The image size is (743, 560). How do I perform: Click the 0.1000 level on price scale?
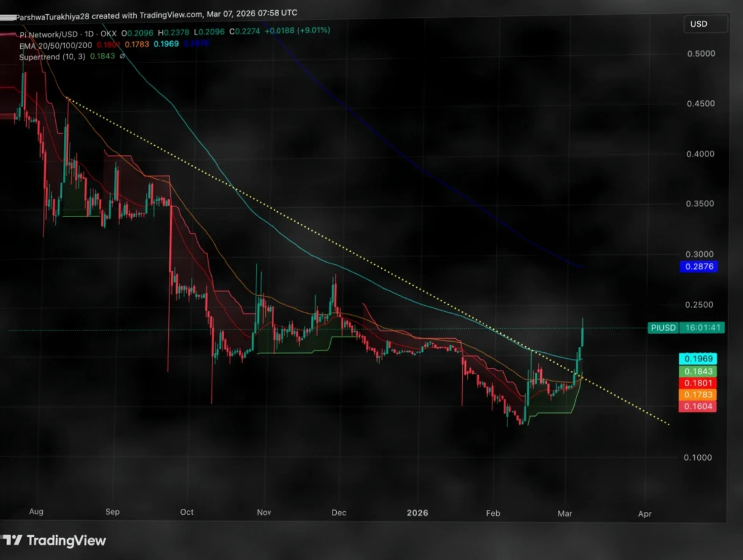coord(701,458)
